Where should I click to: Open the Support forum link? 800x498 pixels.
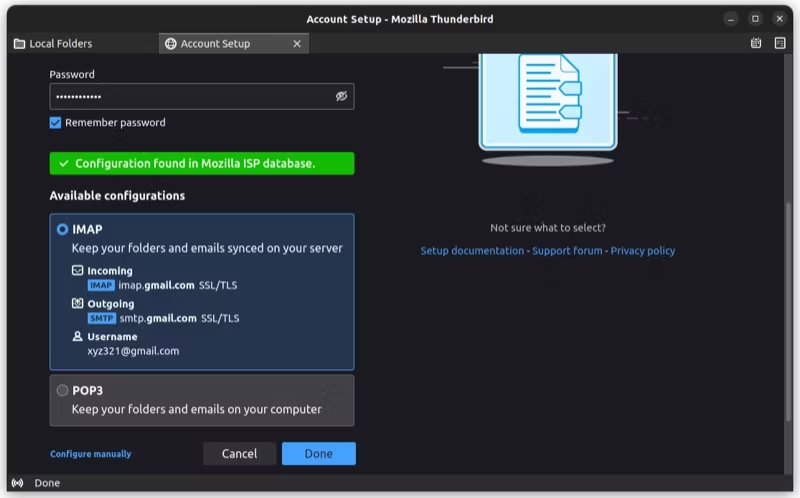[x=567, y=251]
